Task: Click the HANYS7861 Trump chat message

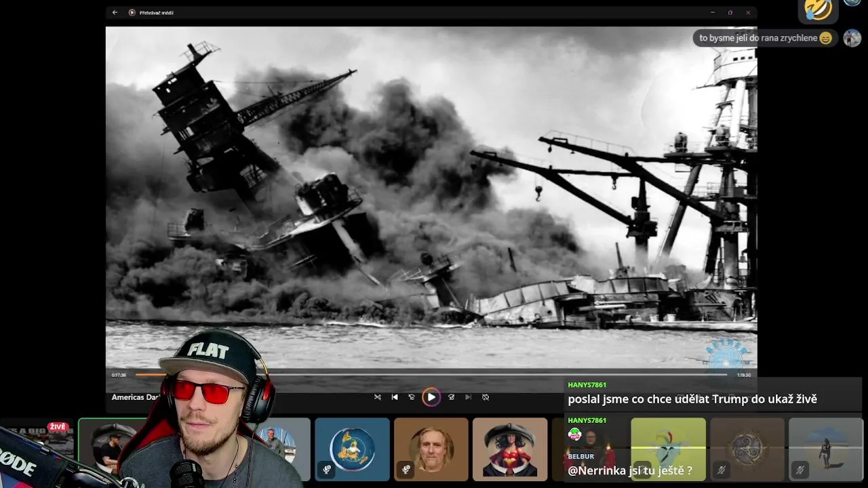Action: click(x=692, y=399)
